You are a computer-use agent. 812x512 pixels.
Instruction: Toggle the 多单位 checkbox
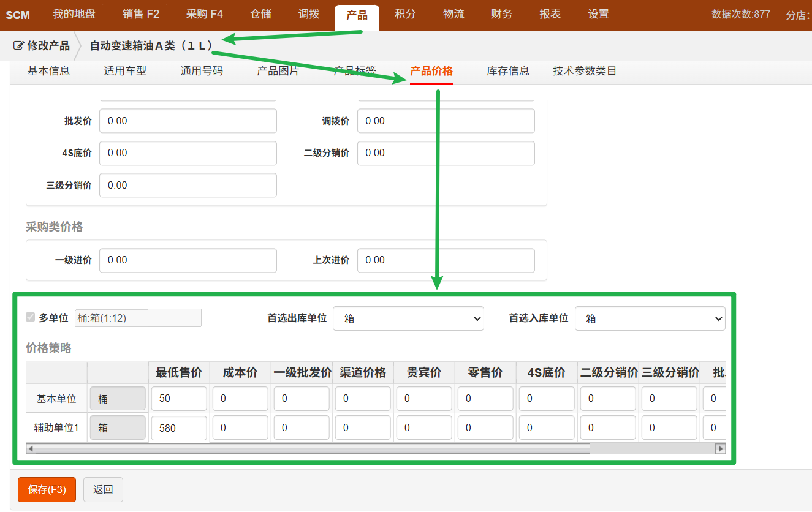[30, 317]
